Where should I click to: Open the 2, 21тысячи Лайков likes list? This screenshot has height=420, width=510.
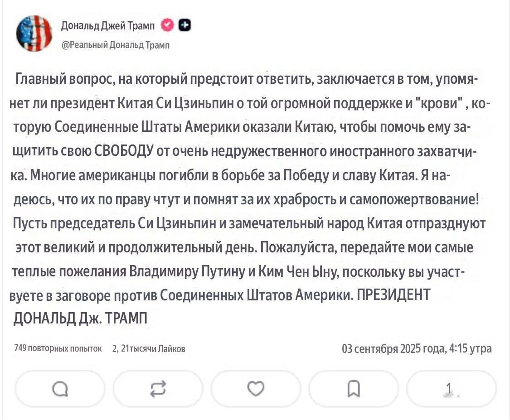point(148,348)
